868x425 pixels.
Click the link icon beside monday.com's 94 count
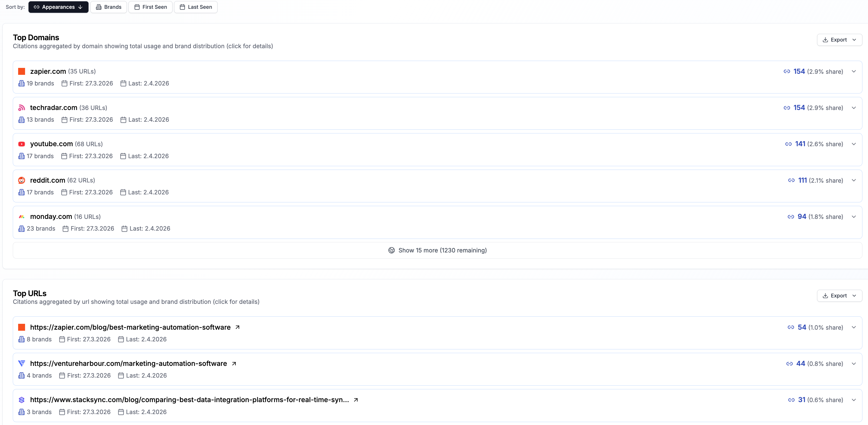(x=791, y=217)
